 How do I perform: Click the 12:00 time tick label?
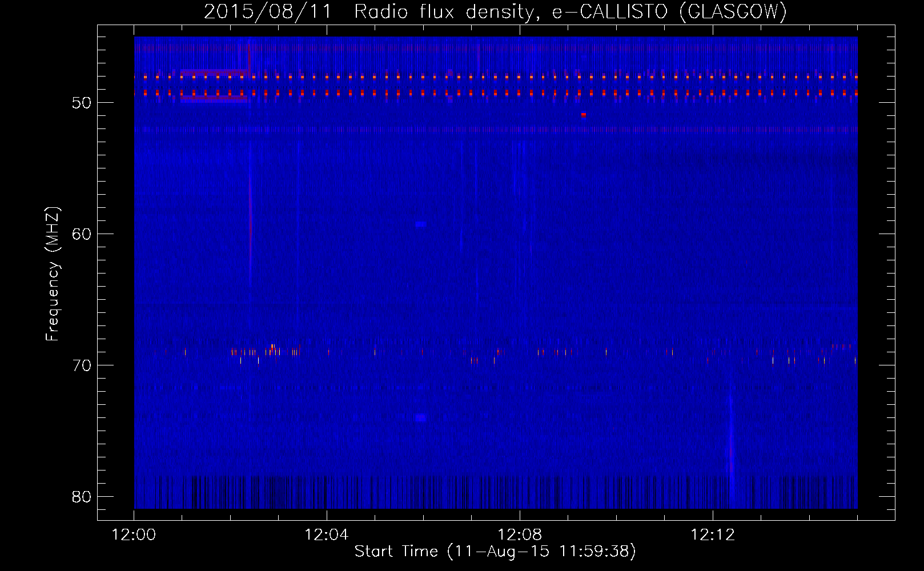tap(134, 535)
